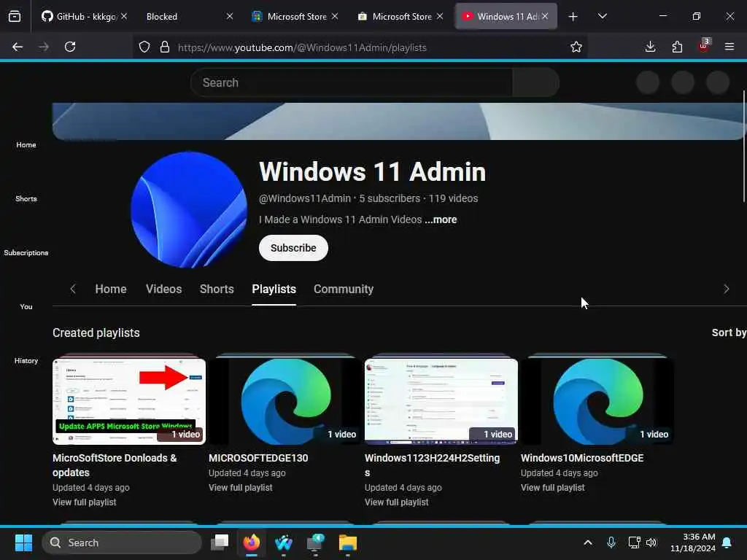Open Firefox hamburger application menu
This screenshot has width=747, height=560.
[x=729, y=47]
